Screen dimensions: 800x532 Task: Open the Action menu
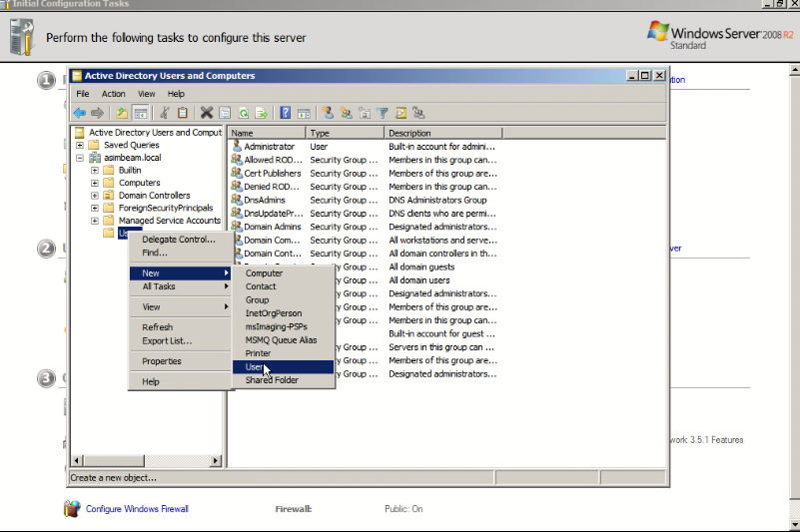113,94
